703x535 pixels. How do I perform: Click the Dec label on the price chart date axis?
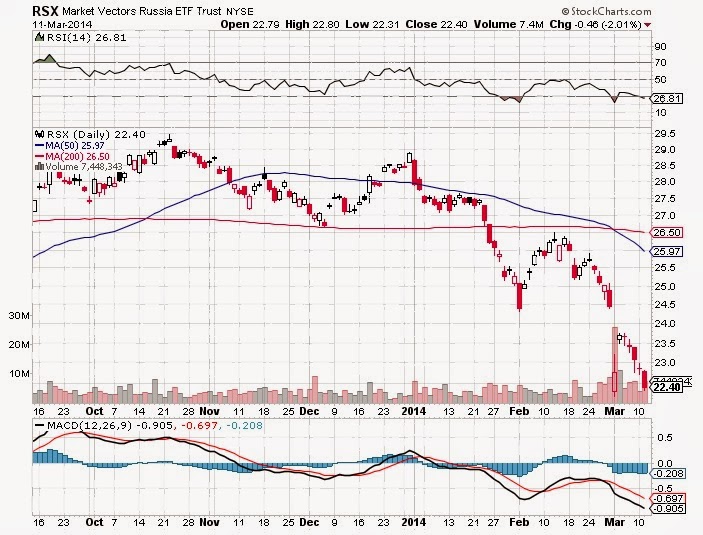coord(309,411)
